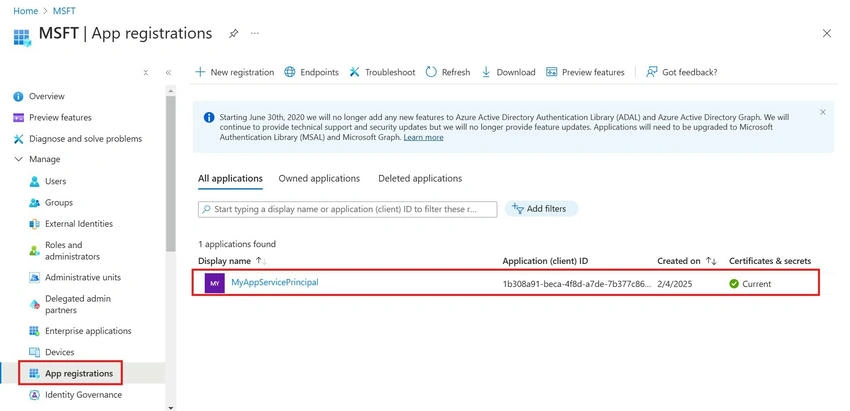Click the Preview features sidebar icon
This screenshot has width=850, height=411.
point(18,118)
